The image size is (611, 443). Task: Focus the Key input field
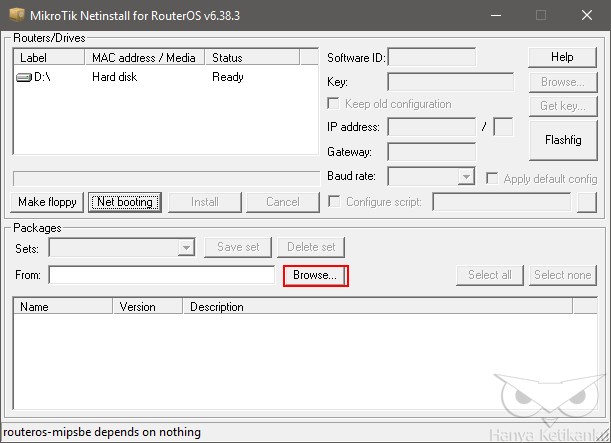[x=450, y=82]
